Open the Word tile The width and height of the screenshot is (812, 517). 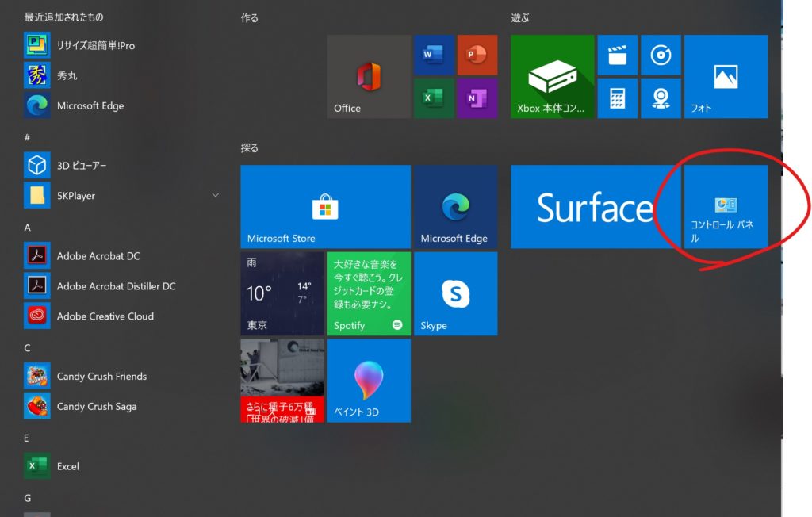(x=434, y=55)
